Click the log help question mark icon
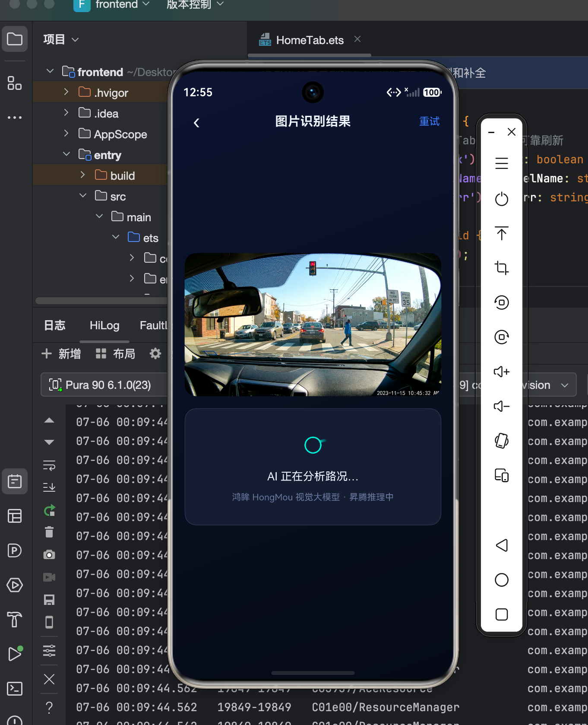588x725 pixels. (x=49, y=707)
